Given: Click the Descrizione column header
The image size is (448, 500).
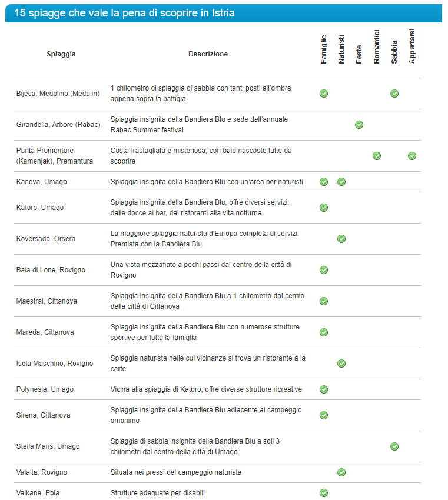Looking at the screenshot, I should click(x=208, y=54).
